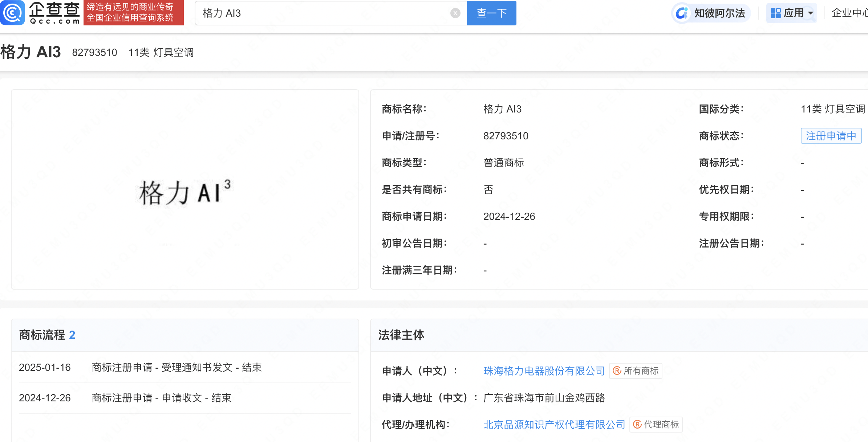Click the 注册申请中 status badge
Viewport: 868px width, 442px height.
(x=831, y=136)
